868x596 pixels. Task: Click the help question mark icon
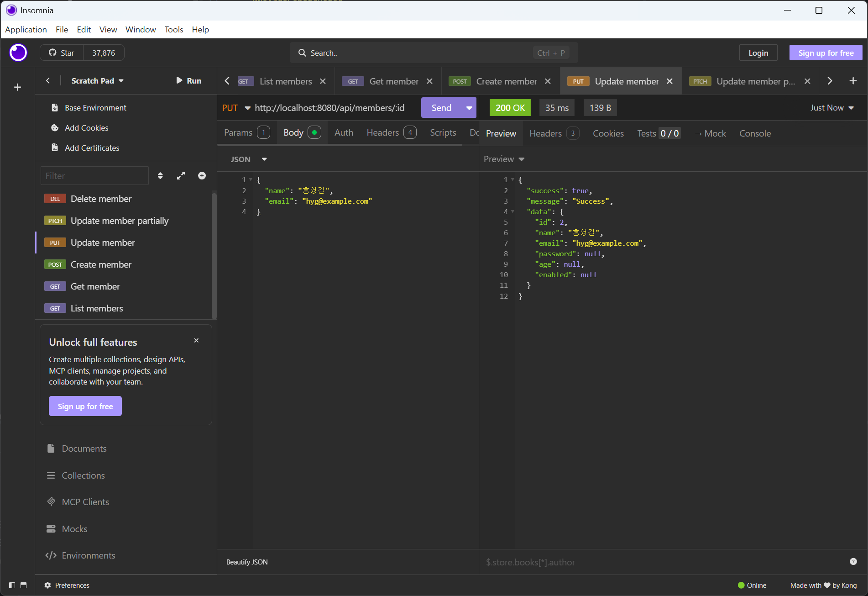point(853,562)
